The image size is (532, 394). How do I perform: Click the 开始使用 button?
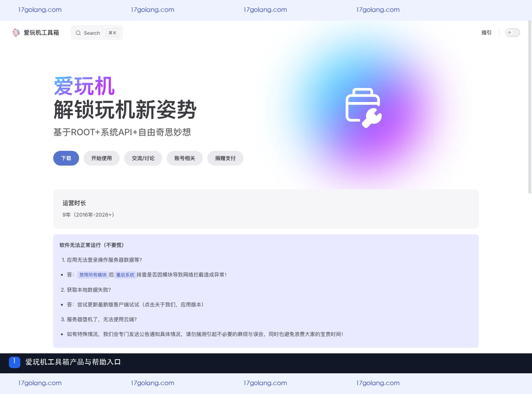pyautogui.click(x=102, y=158)
